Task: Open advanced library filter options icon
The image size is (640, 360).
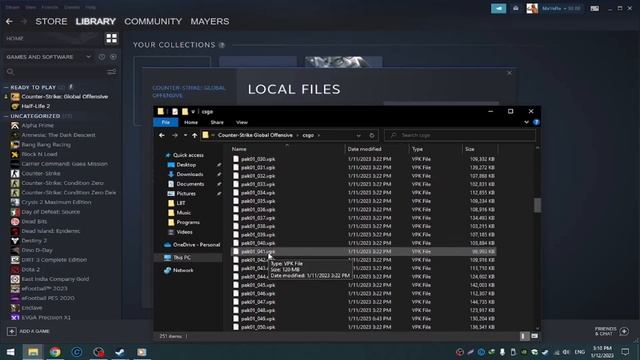Action: [111, 72]
